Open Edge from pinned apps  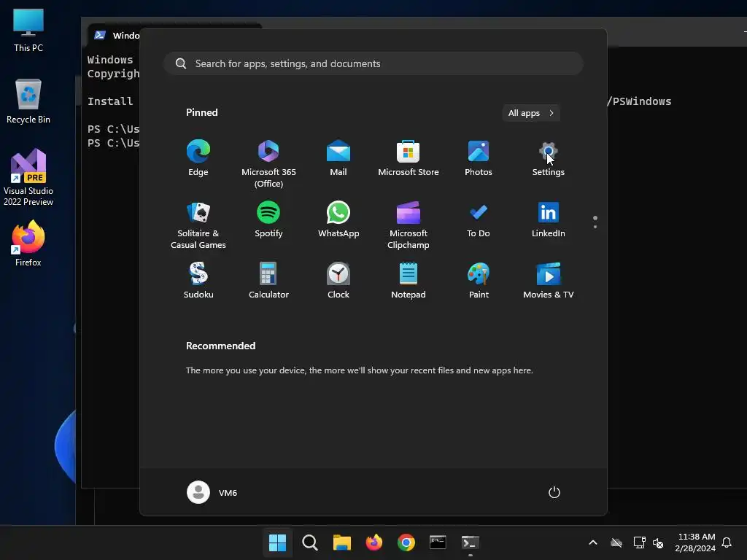[x=198, y=158]
